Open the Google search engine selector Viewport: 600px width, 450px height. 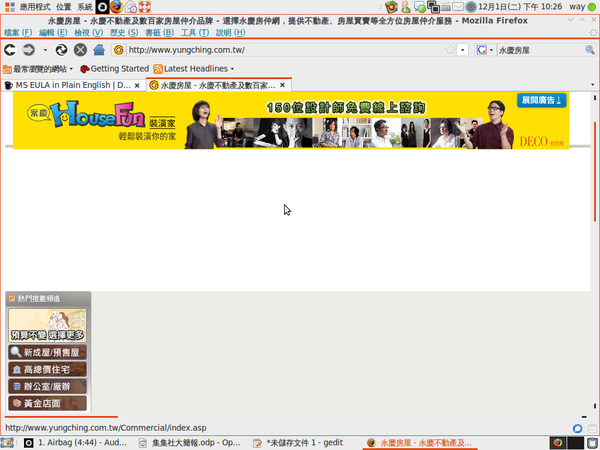[485, 50]
